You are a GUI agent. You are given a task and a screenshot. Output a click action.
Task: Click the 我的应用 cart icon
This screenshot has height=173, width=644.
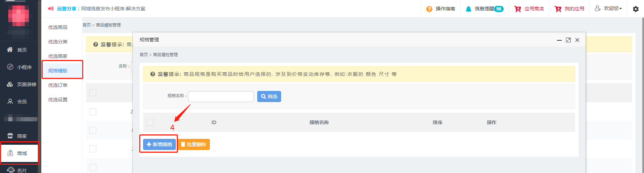point(558,9)
